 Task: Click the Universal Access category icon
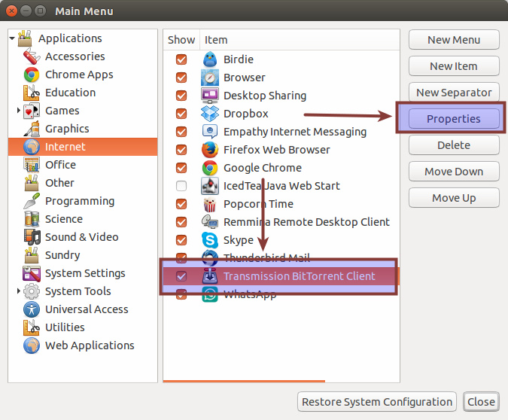32,309
